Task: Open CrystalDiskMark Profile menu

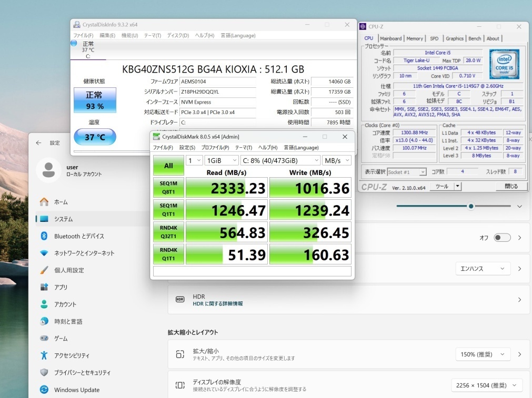Action: pos(215,148)
